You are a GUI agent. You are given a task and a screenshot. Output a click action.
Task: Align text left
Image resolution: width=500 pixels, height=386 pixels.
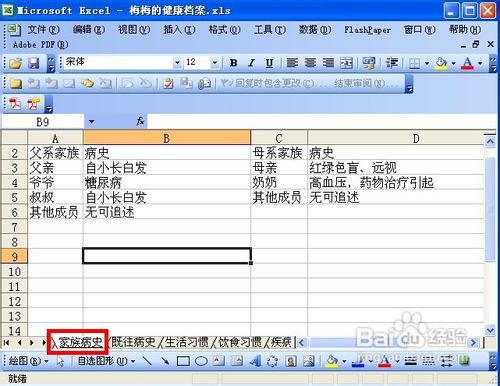292,63
